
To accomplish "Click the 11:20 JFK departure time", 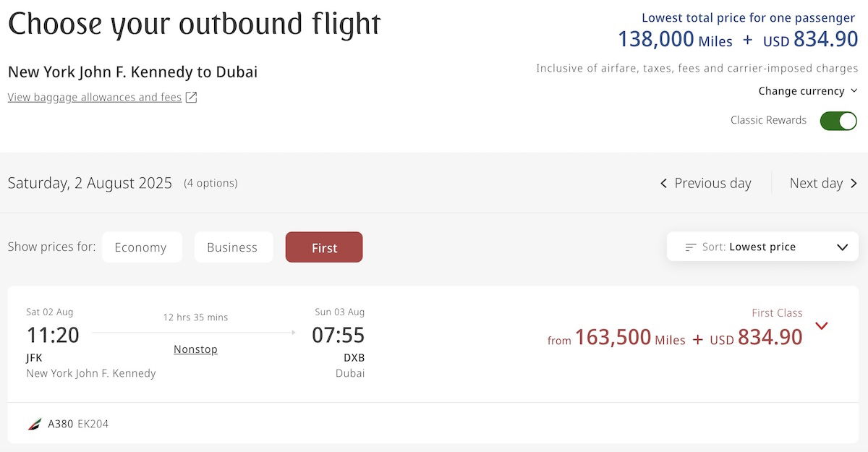I will point(53,335).
